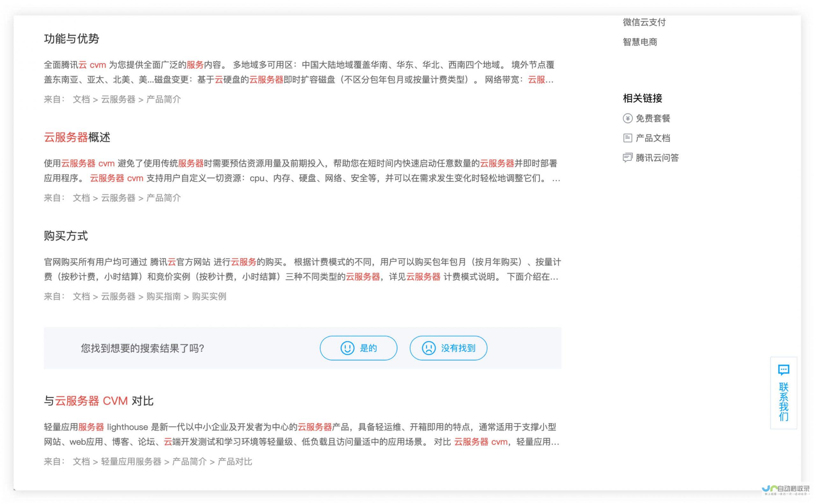
Task: Click the snippet text starting 官网购买所有用户
Action: coord(302,269)
